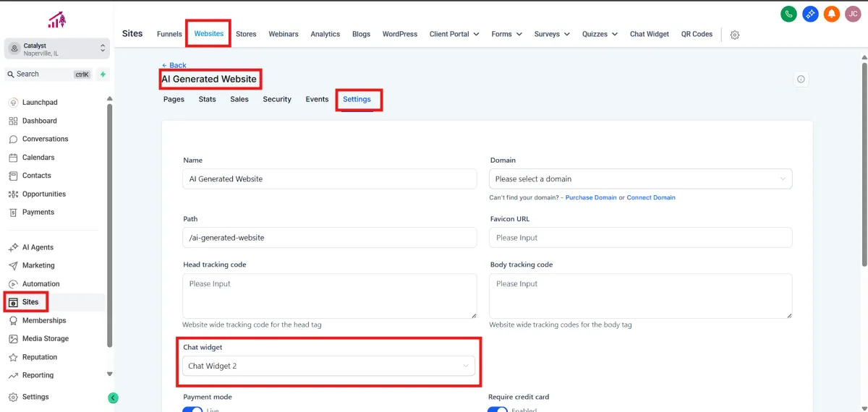Screen dimensions: 868x412
Task: Click the Name input field
Action: [x=330, y=179]
